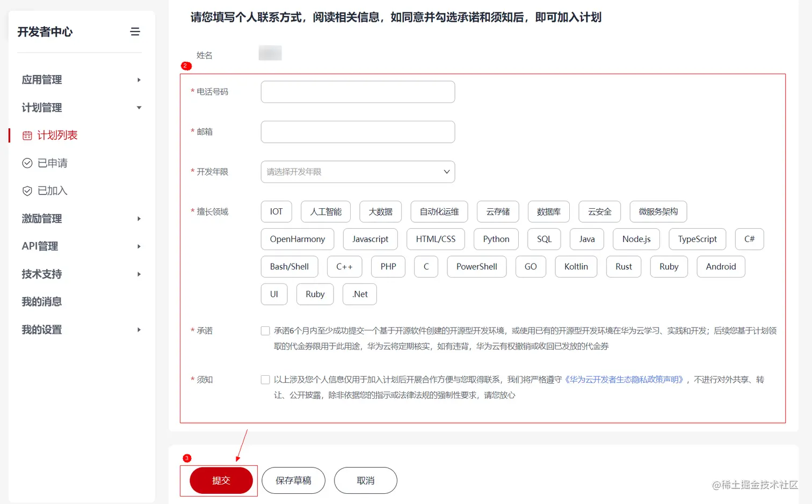Go to 已加入 plans

coord(53,191)
